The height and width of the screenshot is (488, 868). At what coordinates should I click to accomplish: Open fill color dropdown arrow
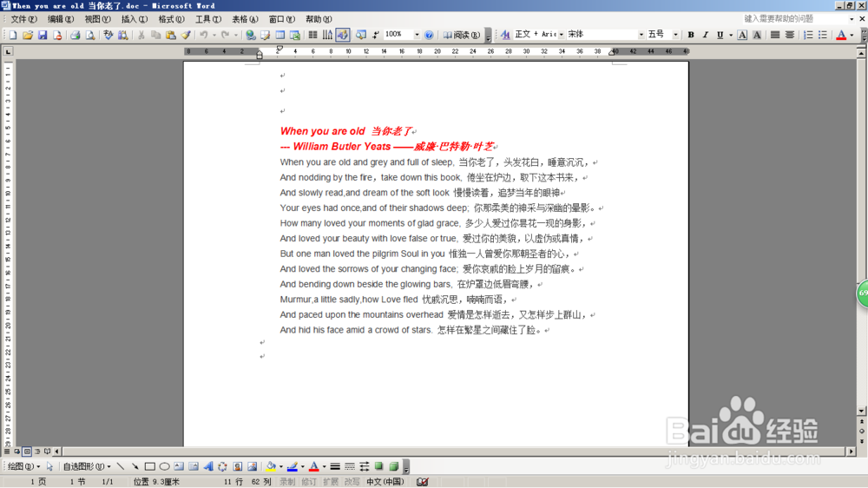[x=280, y=466]
